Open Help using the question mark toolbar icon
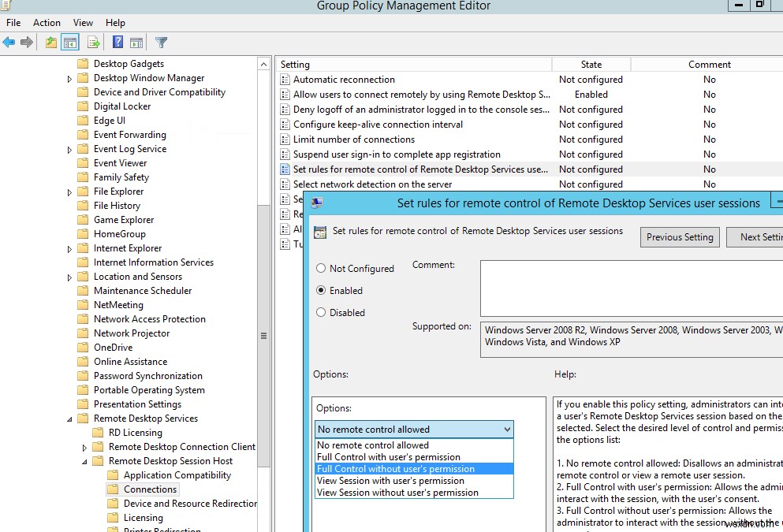The width and height of the screenshot is (783, 532). 118,42
